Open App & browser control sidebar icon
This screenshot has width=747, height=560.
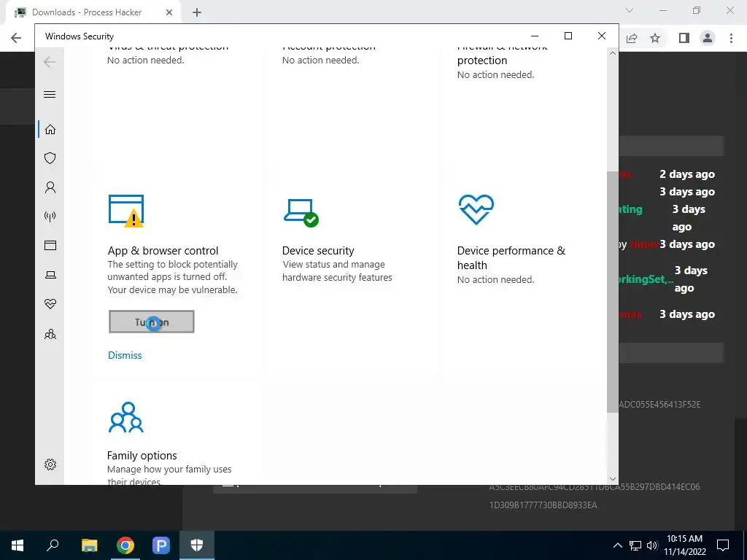(50, 245)
